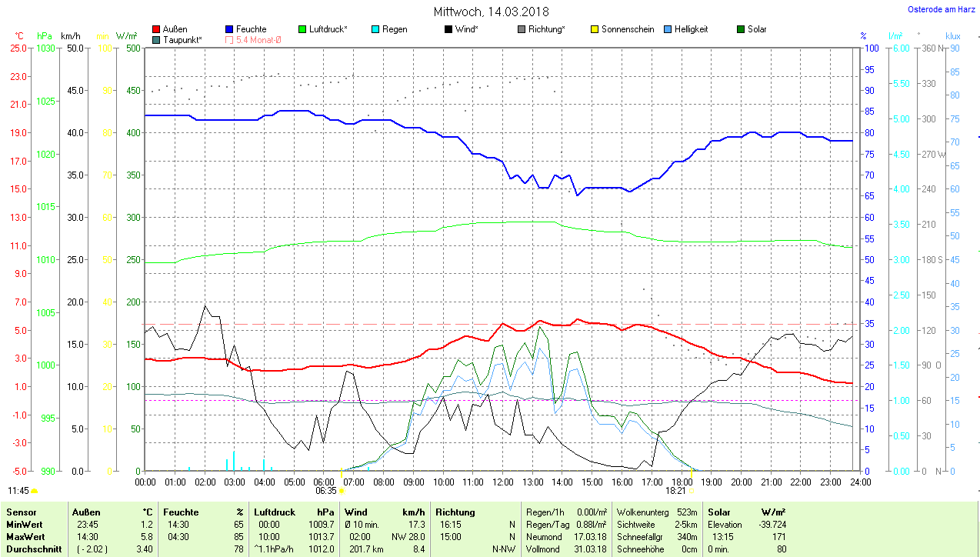The width and height of the screenshot is (980, 557).
Task: Click the gray Richtung legend square
Action: [x=522, y=29]
